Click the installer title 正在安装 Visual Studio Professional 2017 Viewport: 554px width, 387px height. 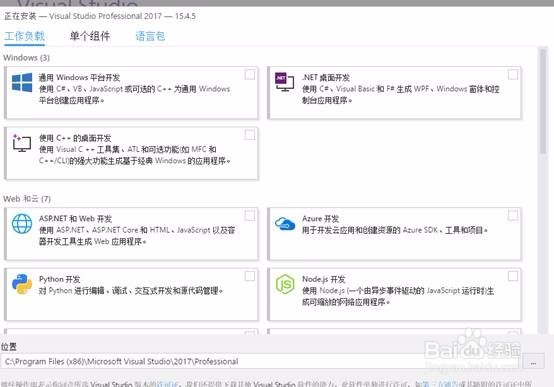pyautogui.click(x=100, y=16)
